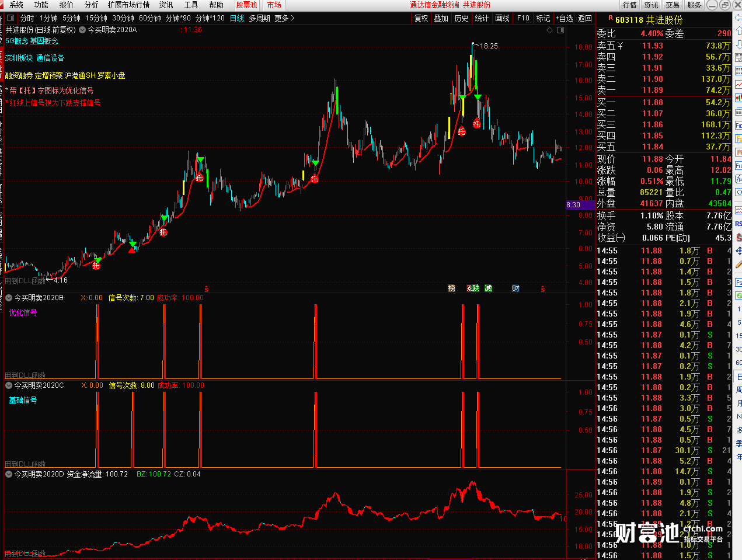Open the 报价 menu

point(67,5)
